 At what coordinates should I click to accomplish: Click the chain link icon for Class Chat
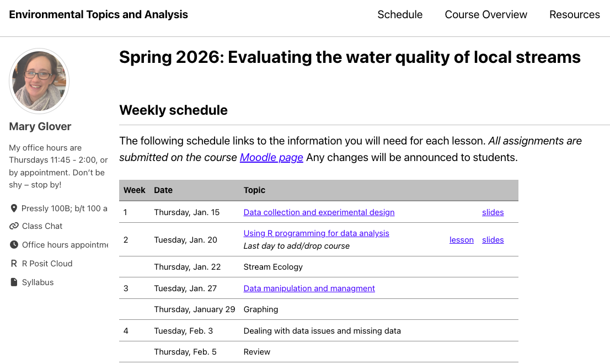14,226
